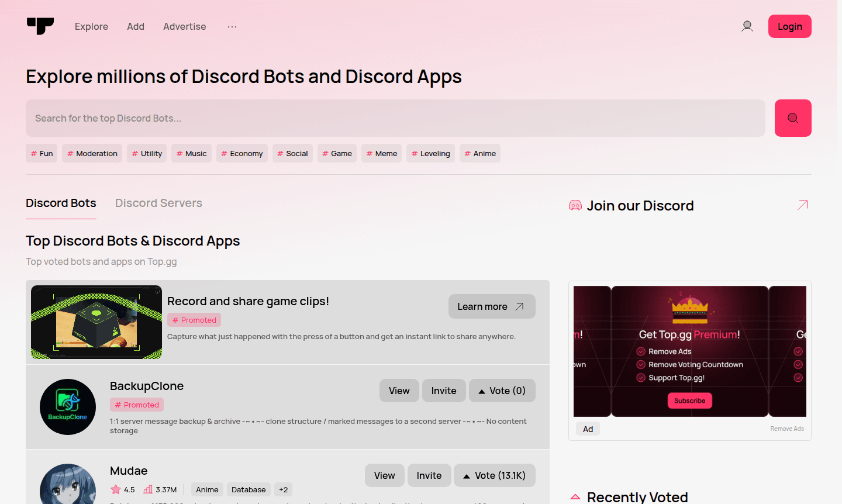Click the Mudae bot avatar
Viewport: 842px width, 504px height.
(x=68, y=485)
